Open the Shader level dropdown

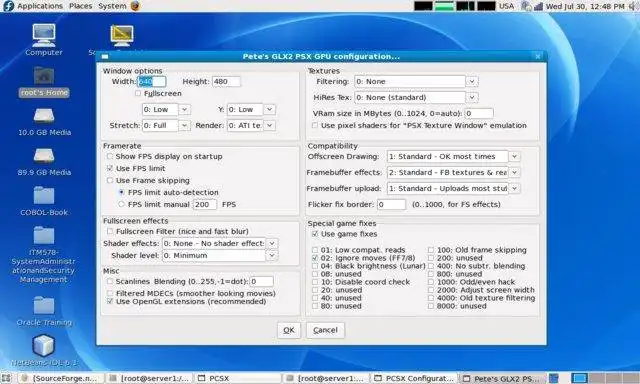tap(272, 255)
